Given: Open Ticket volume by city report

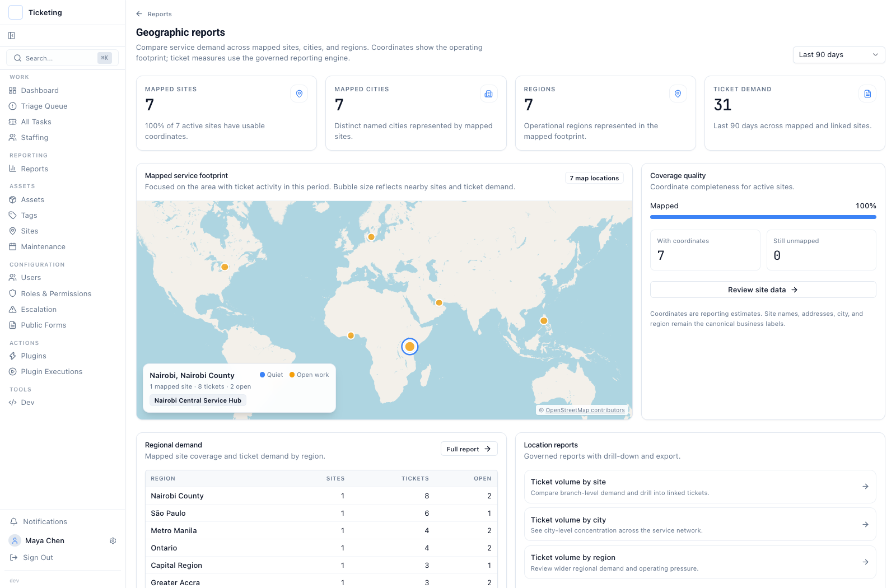Looking at the screenshot, I should [700, 525].
